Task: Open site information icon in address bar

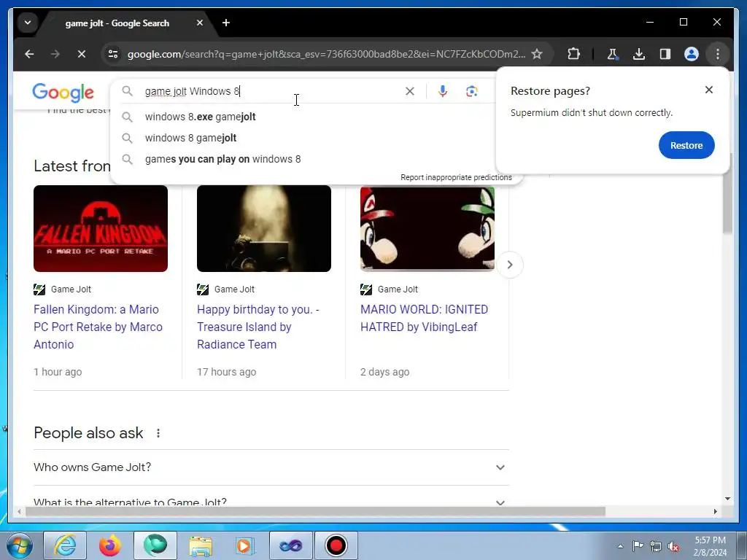Action: pyautogui.click(x=113, y=54)
